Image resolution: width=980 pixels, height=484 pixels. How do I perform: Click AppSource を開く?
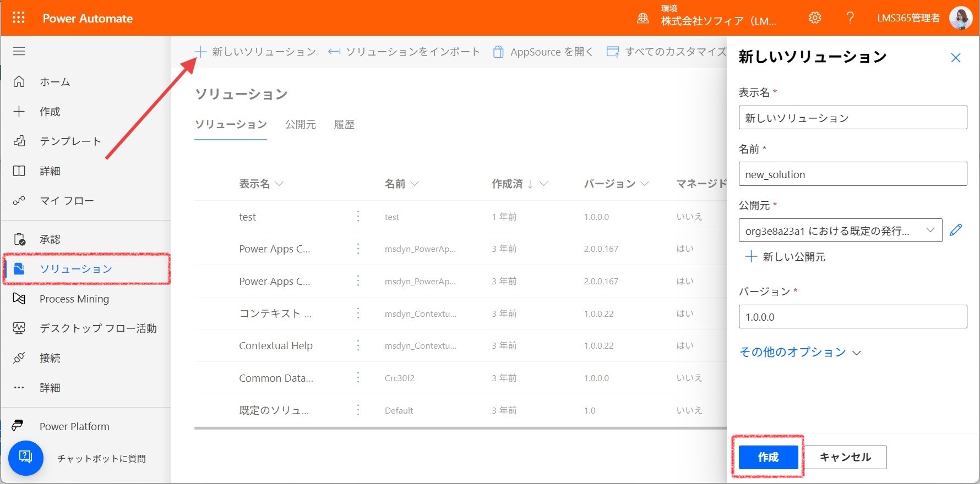(543, 52)
